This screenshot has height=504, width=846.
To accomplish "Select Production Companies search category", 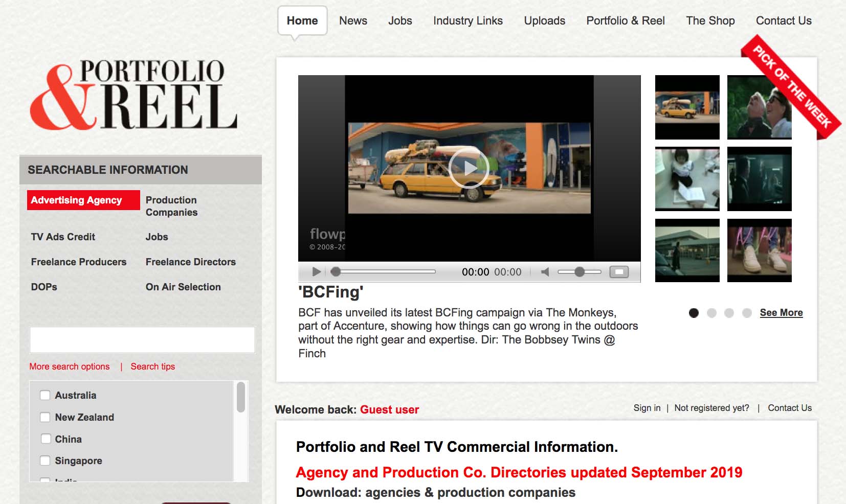I will tap(171, 206).
